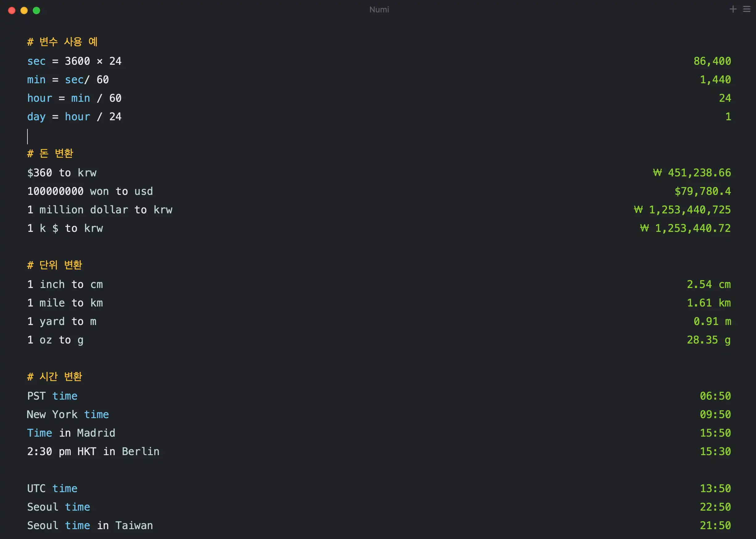This screenshot has height=539, width=756.
Task: Click the green fullscreen window button
Action: pyautogui.click(x=36, y=10)
